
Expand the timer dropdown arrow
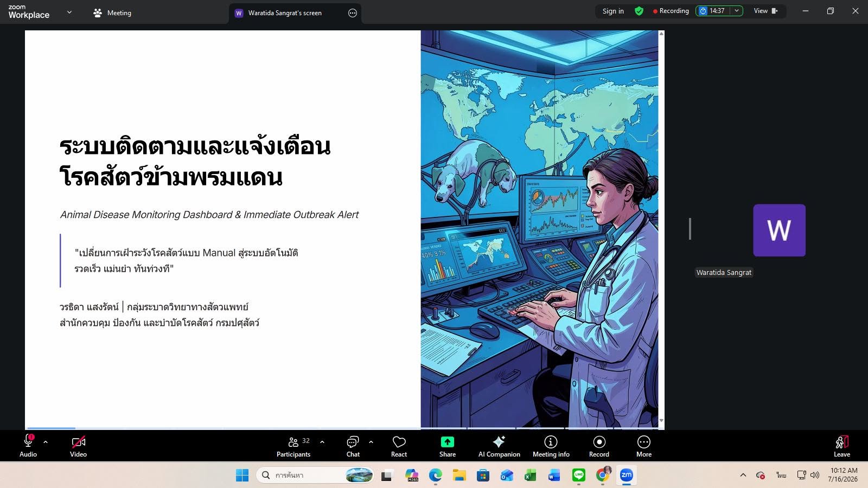(737, 11)
